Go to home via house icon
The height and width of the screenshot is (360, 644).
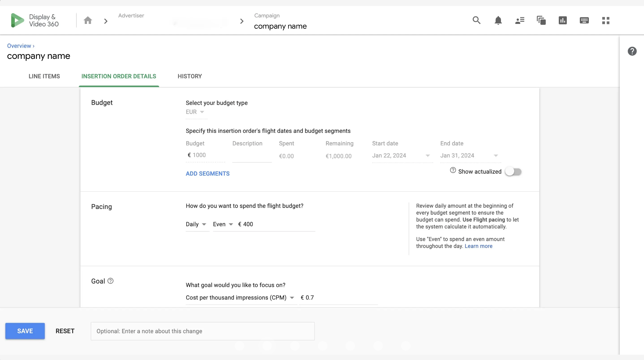point(88,21)
